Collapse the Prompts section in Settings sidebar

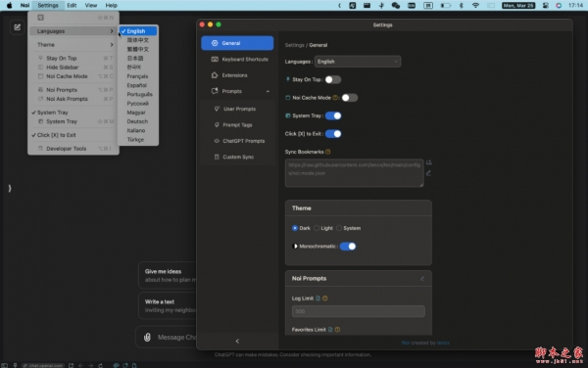pyautogui.click(x=268, y=91)
